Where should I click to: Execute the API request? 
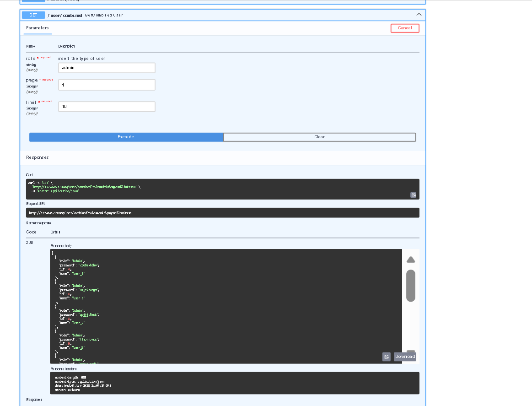[x=126, y=137]
